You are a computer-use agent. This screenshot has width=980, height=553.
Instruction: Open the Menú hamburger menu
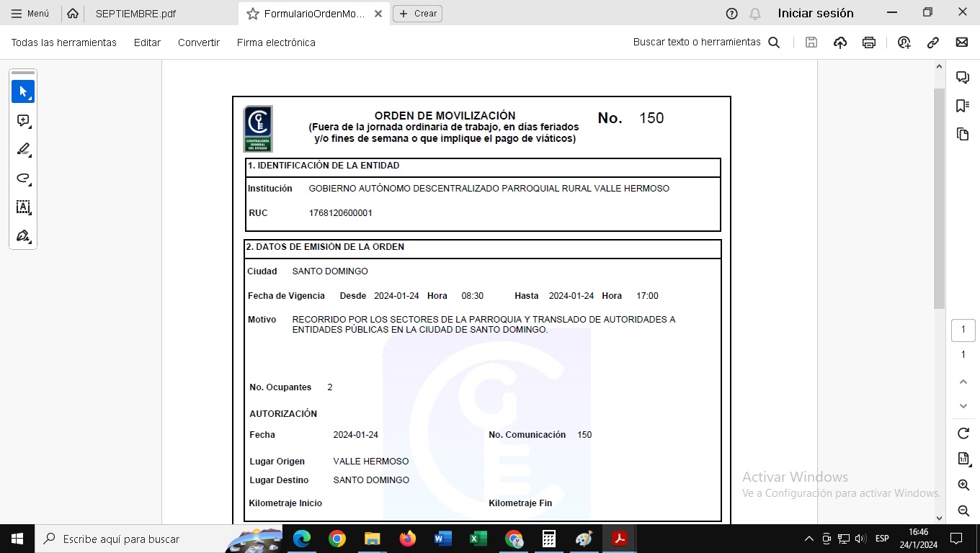click(x=30, y=14)
